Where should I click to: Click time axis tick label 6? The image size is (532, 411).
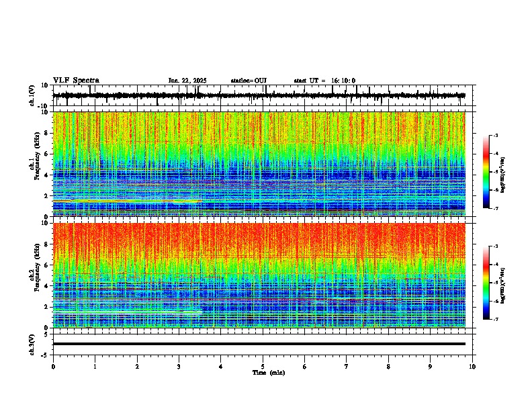tap(305, 367)
